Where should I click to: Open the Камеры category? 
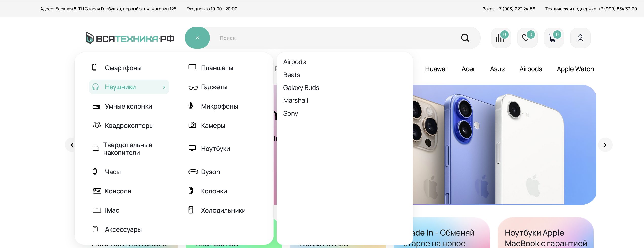[x=213, y=126]
